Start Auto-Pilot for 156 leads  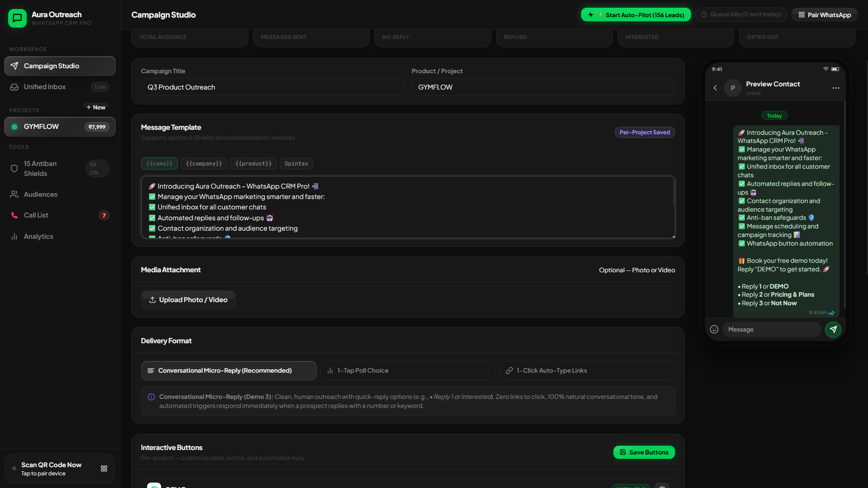tap(636, 15)
